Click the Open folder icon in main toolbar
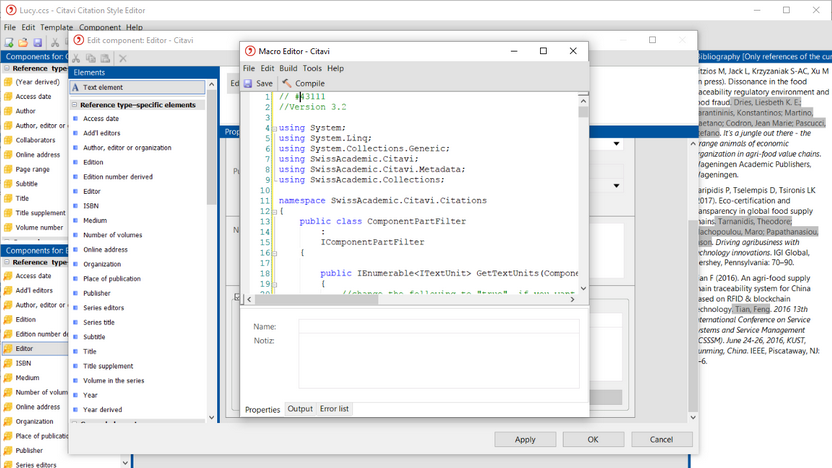 [23, 42]
